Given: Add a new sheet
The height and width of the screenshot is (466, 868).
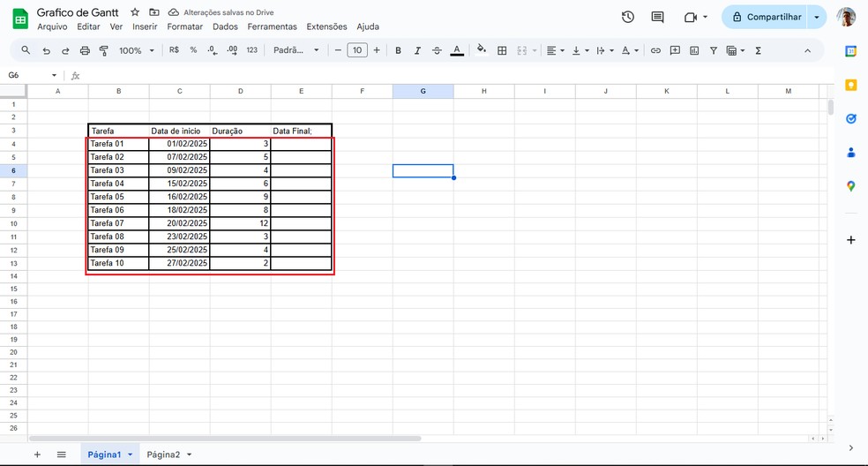Looking at the screenshot, I should tap(37, 455).
